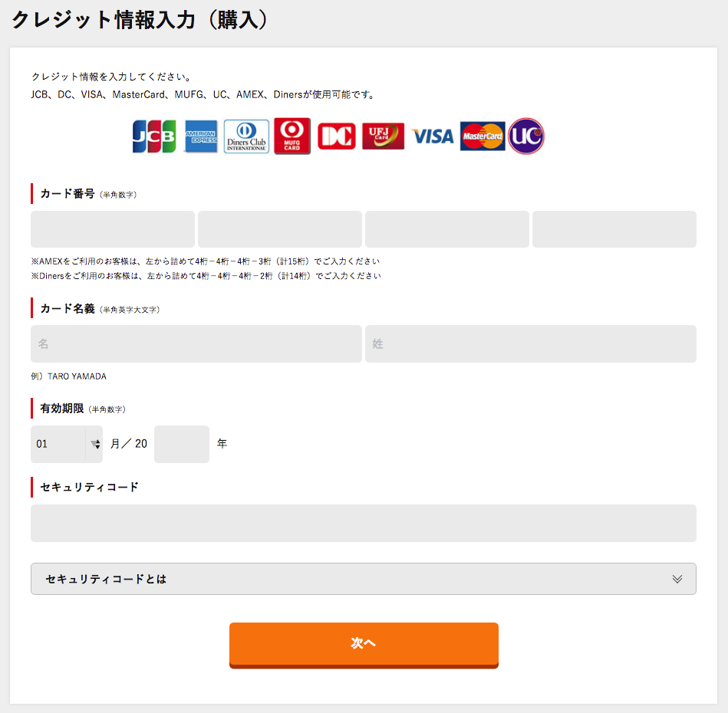The width and height of the screenshot is (728, 713).
Task: Open the expiration month dropdown
Action: pos(67,444)
